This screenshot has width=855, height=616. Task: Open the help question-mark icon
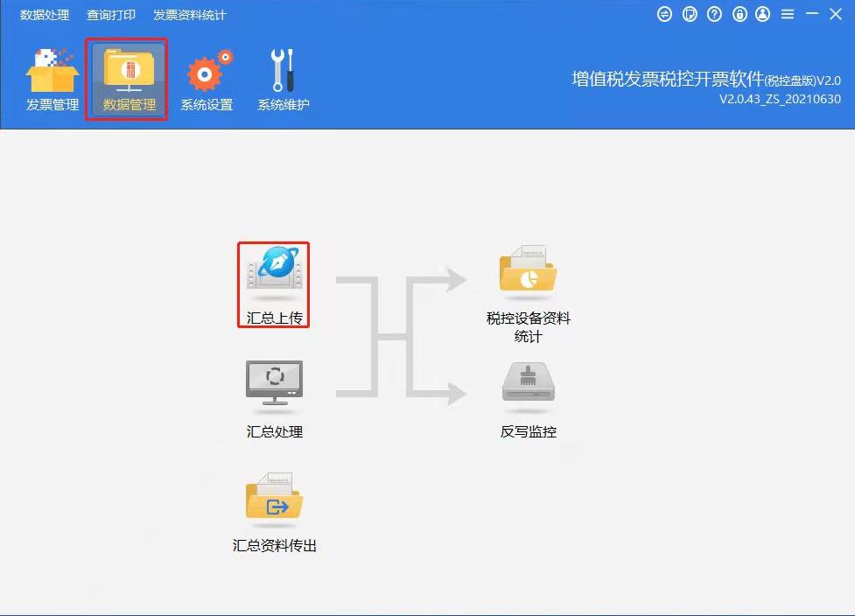pyautogui.click(x=715, y=13)
